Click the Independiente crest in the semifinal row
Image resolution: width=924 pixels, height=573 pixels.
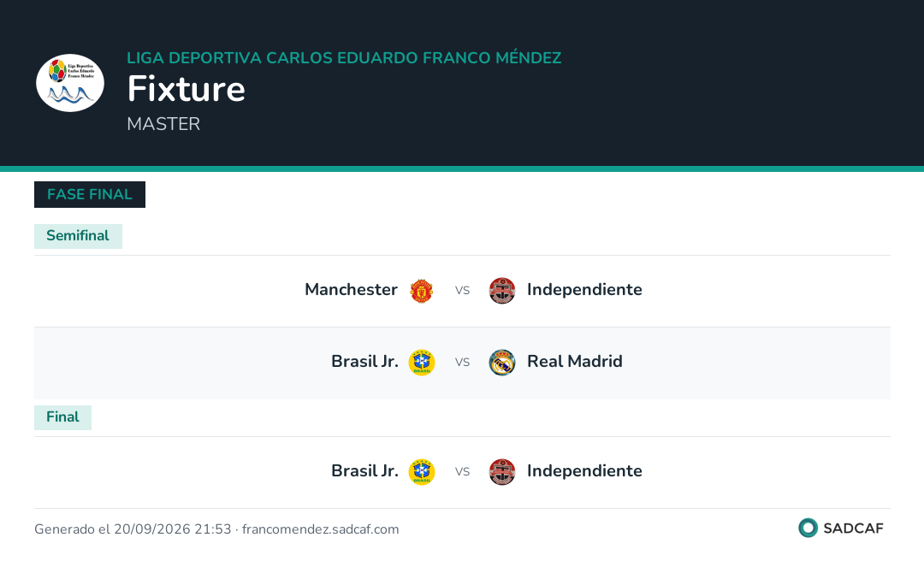point(502,291)
